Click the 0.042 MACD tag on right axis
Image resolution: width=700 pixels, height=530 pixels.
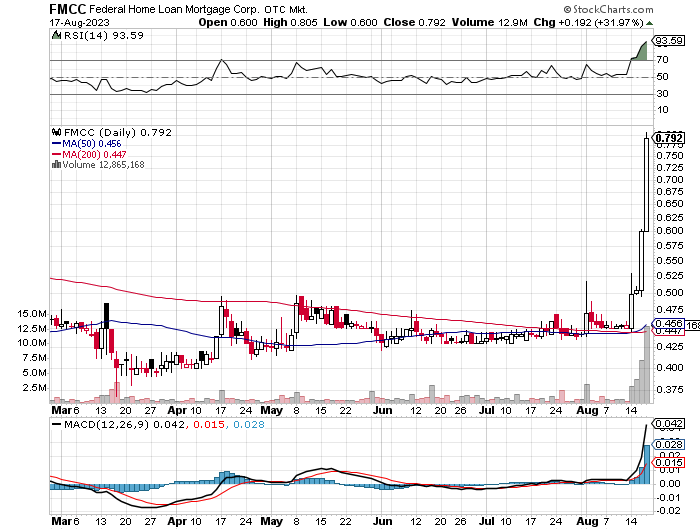pos(668,423)
